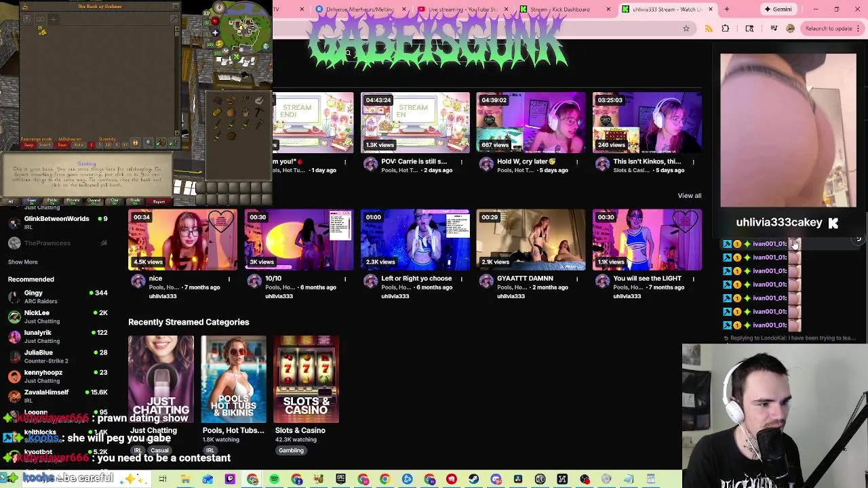Add new bank tab with plus icon
This screenshot has height=488, width=868.
53,19
